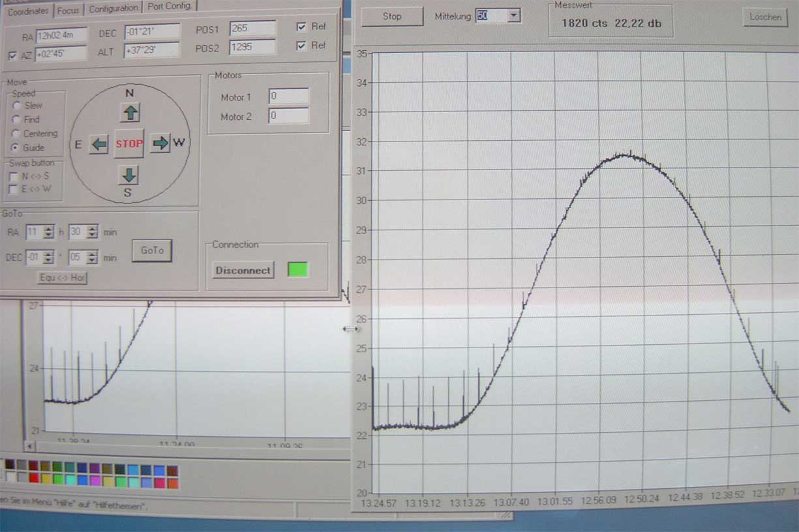The image size is (799, 532).
Task: Click the south down-arrow move button
Action: coord(129,175)
